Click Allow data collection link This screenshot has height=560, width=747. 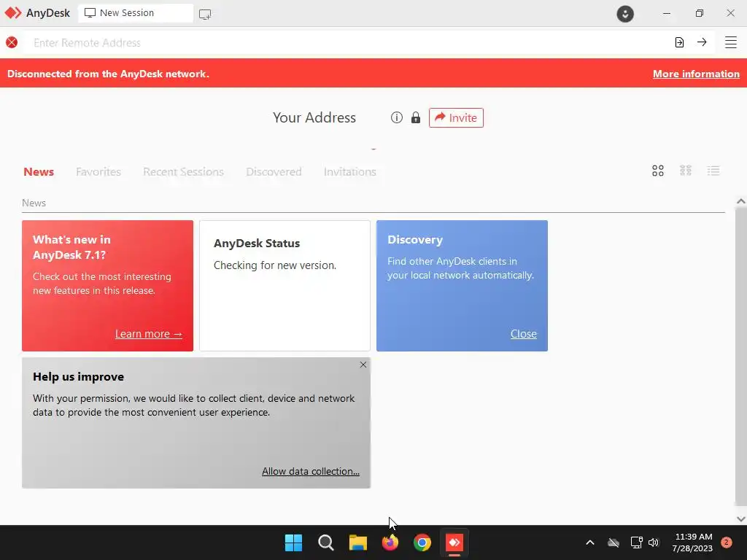point(311,471)
